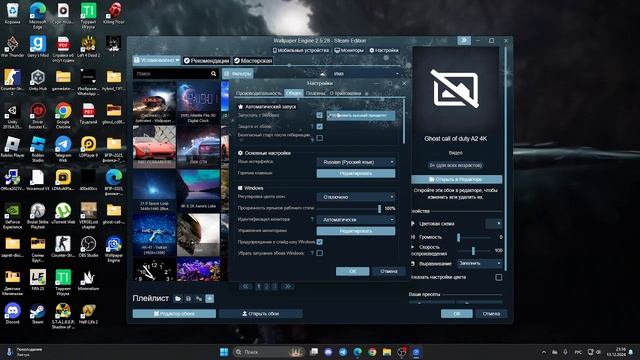
Task: Switch to Плагины tab in settings
Action: 316,93
